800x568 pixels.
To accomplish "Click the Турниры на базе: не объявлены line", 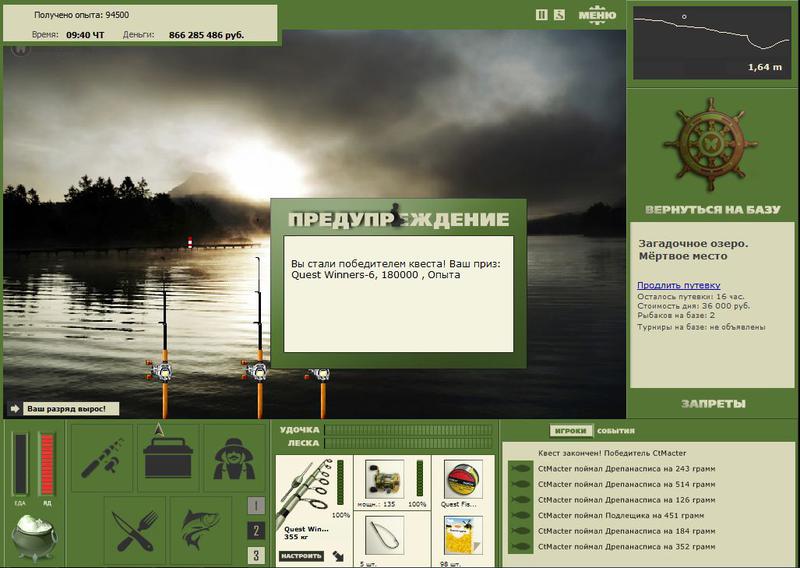I will click(x=701, y=327).
